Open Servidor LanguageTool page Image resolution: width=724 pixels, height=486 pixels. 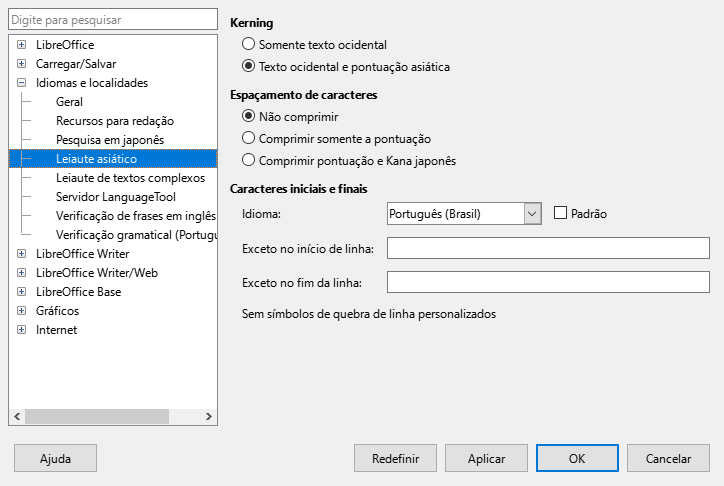pos(116,197)
